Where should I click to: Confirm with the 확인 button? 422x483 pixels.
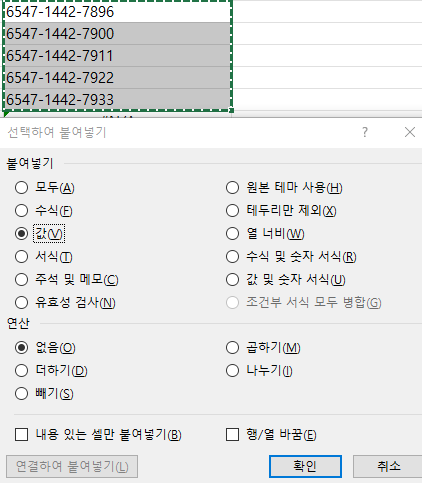pyautogui.click(x=305, y=466)
